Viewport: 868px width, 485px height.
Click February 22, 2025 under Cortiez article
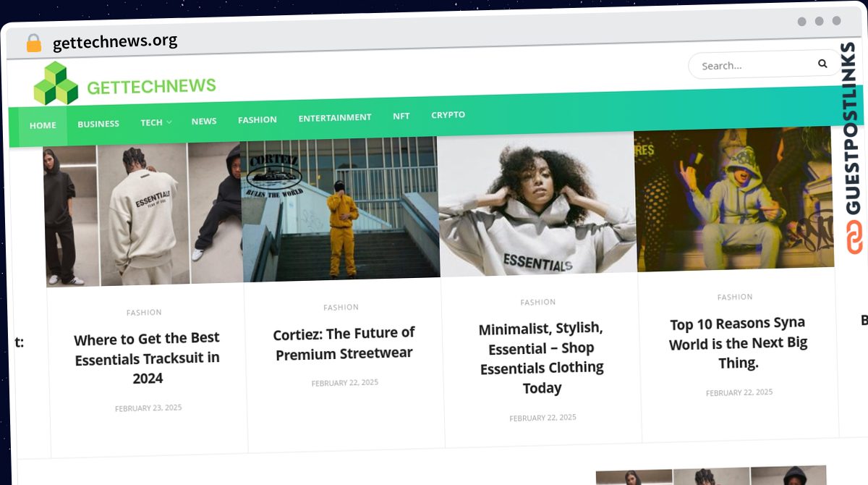click(x=345, y=383)
